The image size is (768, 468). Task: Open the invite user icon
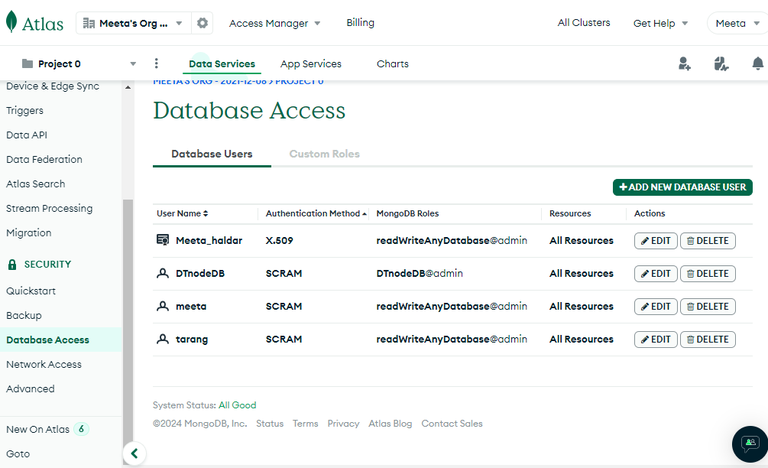point(684,64)
